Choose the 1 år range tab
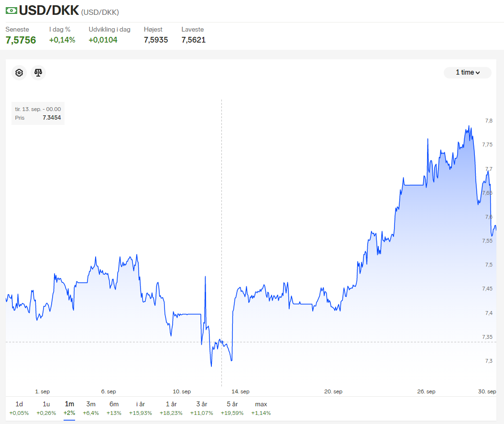Screen dimensions: 504x424 point(171,408)
